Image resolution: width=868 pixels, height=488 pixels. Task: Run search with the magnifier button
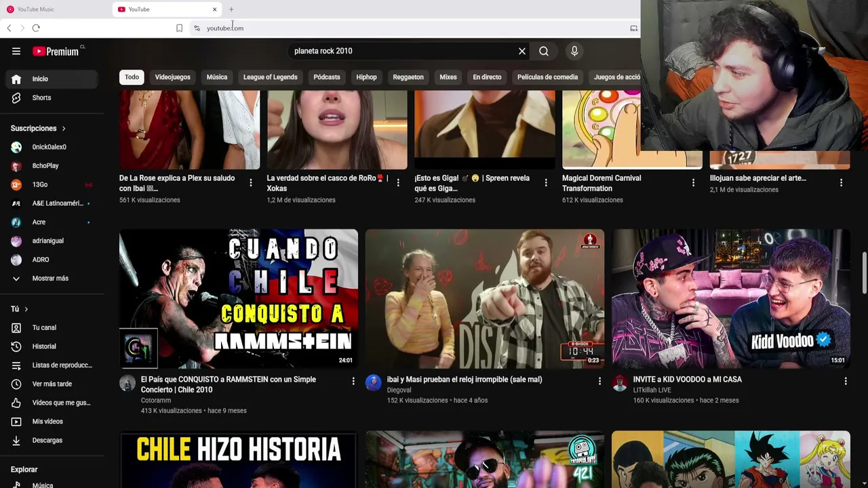click(544, 51)
